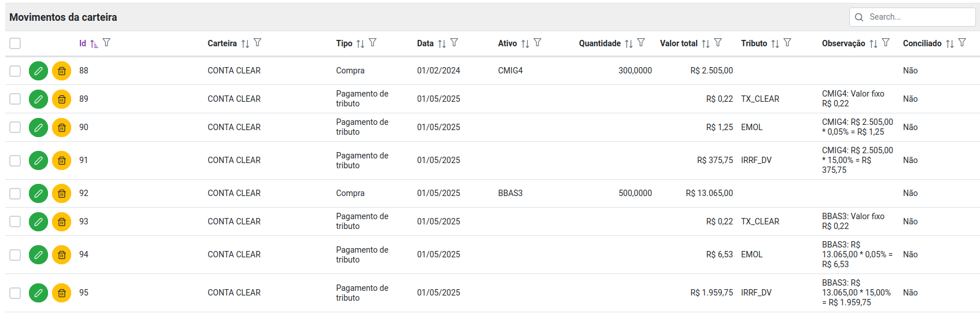Click the sort arrows beside Quantidade
Image resolution: width=980 pixels, height=314 pixels.
click(x=629, y=43)
